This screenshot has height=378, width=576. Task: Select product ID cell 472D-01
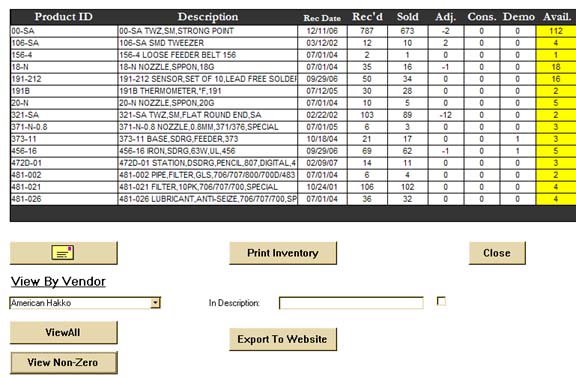click(x=64, y=163)
